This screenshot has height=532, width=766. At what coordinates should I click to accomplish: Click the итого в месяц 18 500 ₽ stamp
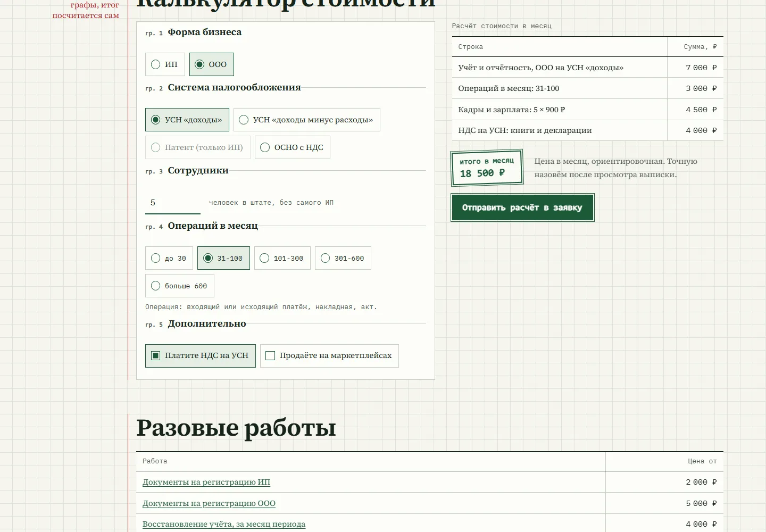click(487, 168)
